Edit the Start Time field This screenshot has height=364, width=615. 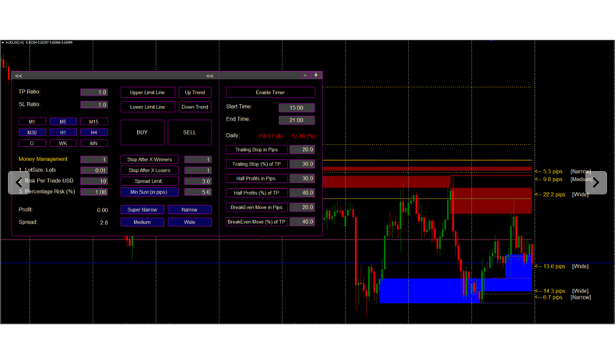coord(297,108)
